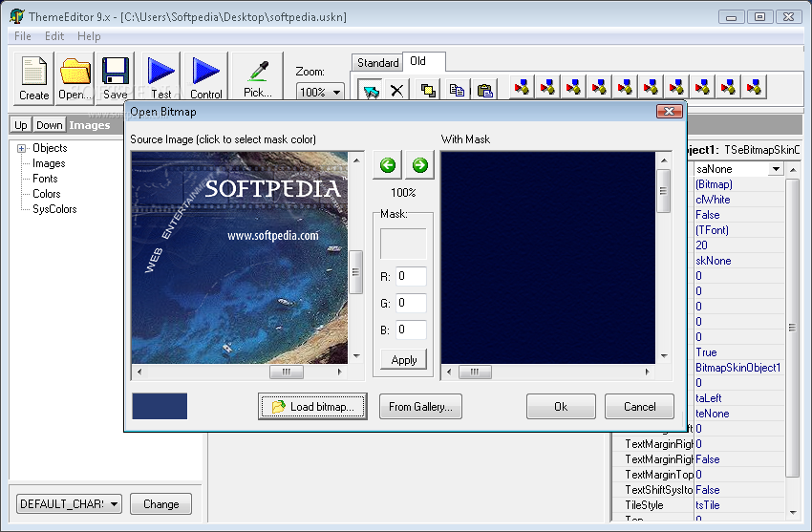This screenshot has height=532, width=812.
Task: Select Images in the tree
Action: [49, 163]
